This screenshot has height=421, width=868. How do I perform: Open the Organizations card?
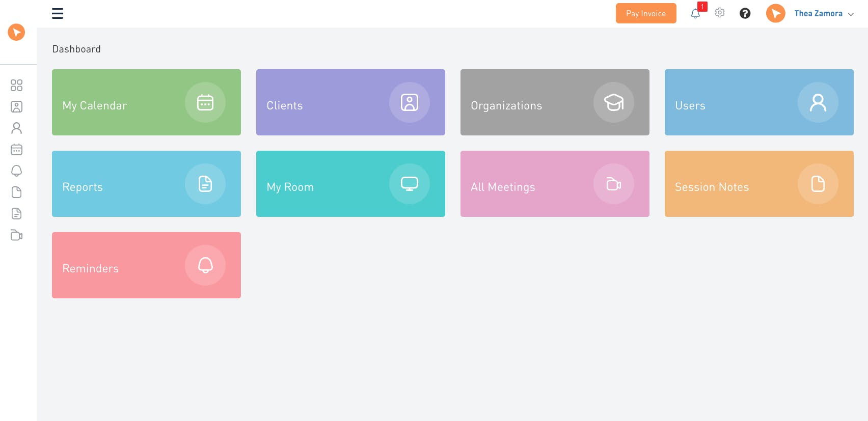pyautogui.click(x=555, y=102)
